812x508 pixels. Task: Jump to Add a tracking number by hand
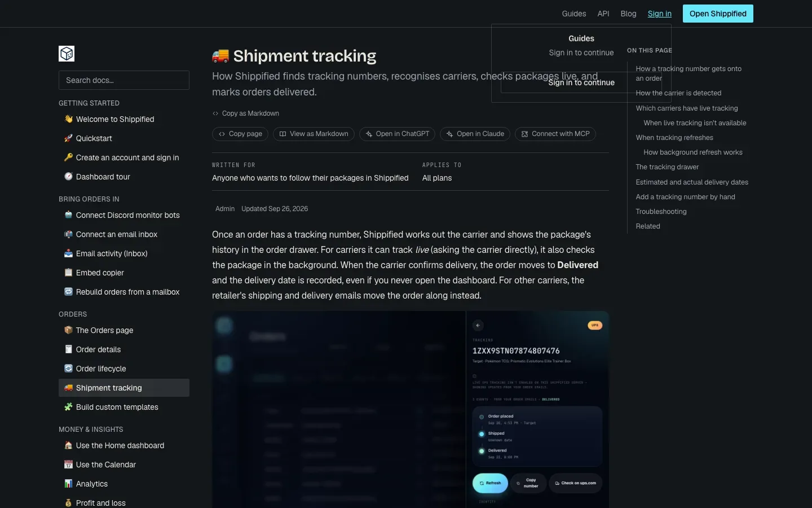(686, 197)
